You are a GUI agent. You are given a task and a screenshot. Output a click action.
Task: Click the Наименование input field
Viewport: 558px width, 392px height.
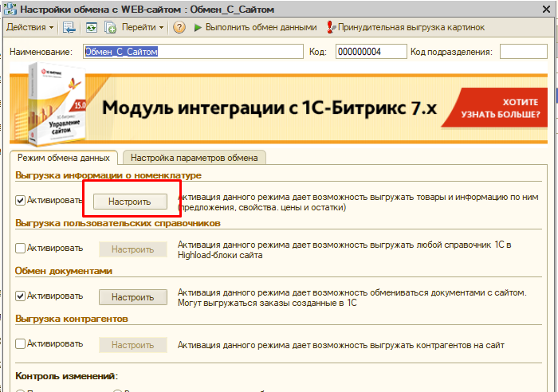point(193,52)
